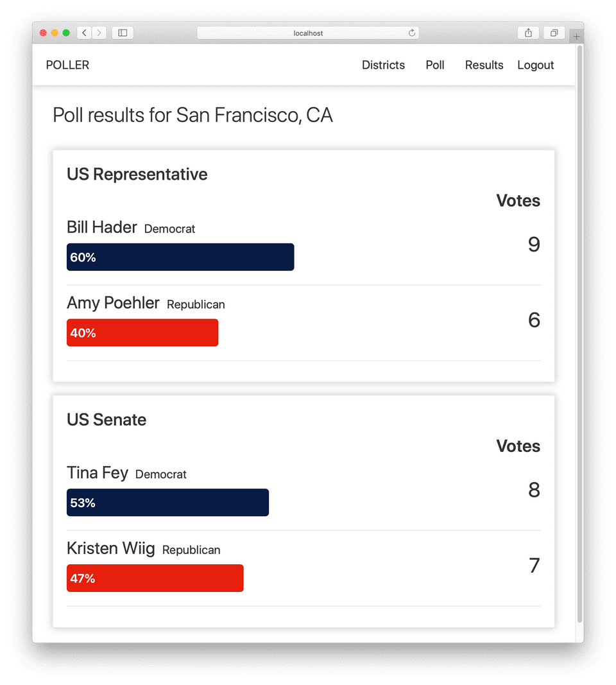Click the green fullscreen window button
Image resolution: width=616 pixels, height=685 pixels.
[66, 33]
